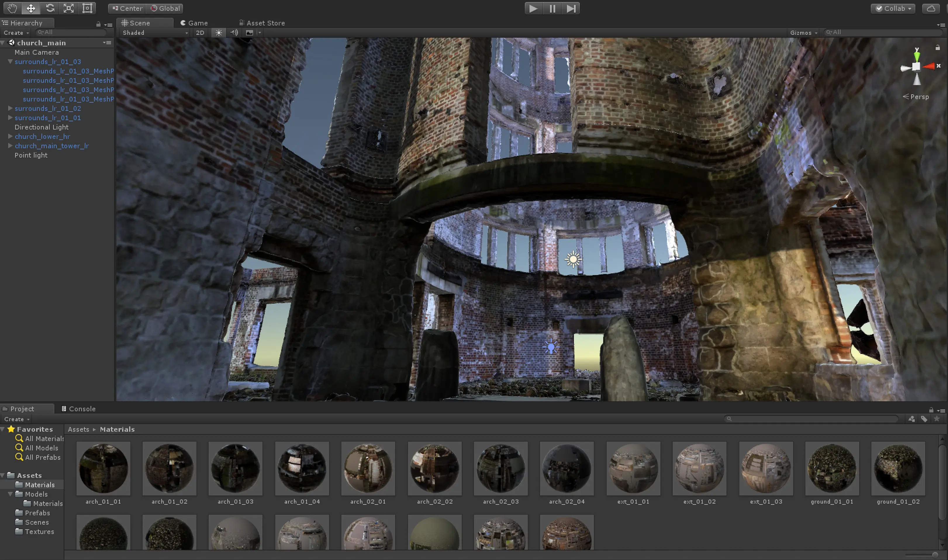Image resolution: width=948 pixels, height=560 pixels.
Task: Select the Rotate tool
Action: [x=50, y=8]
